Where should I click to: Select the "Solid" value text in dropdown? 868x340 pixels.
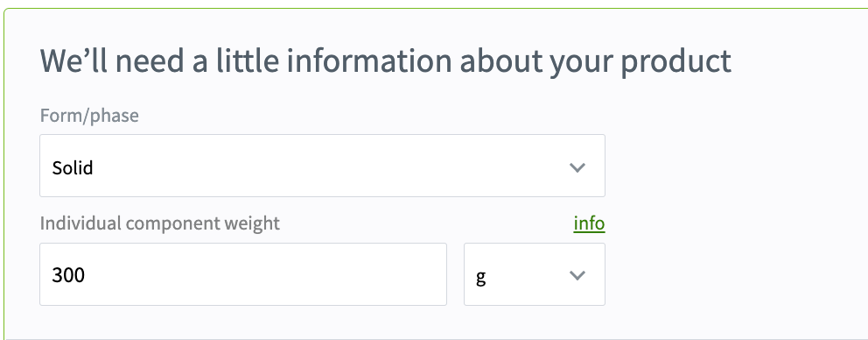pyautogui.click(x=73, y=167)
